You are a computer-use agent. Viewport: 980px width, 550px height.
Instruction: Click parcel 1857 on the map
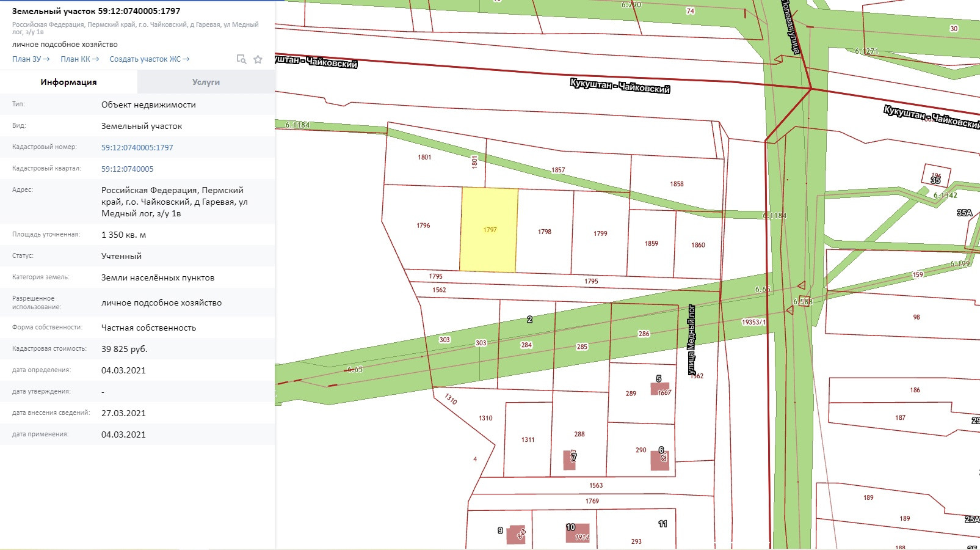tap(558, 170)
